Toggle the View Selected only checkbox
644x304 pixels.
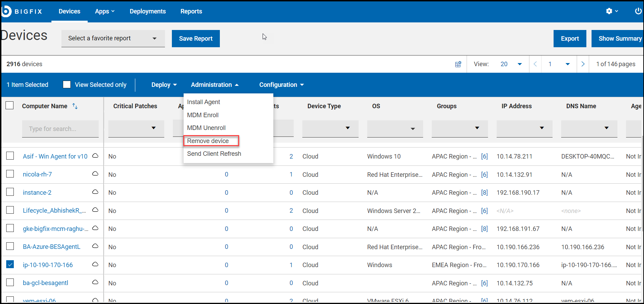point(67,84)
